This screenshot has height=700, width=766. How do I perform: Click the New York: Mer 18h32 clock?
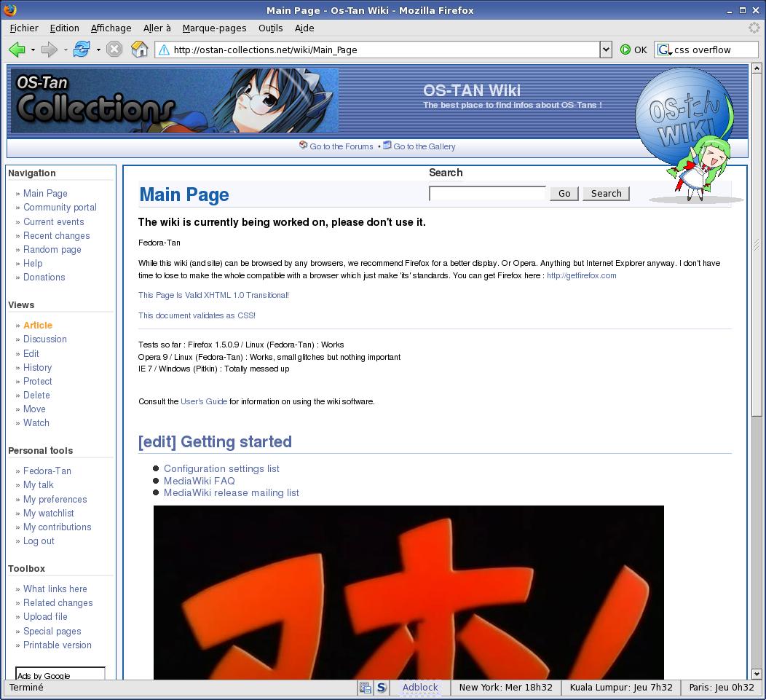tap(505, 688)
